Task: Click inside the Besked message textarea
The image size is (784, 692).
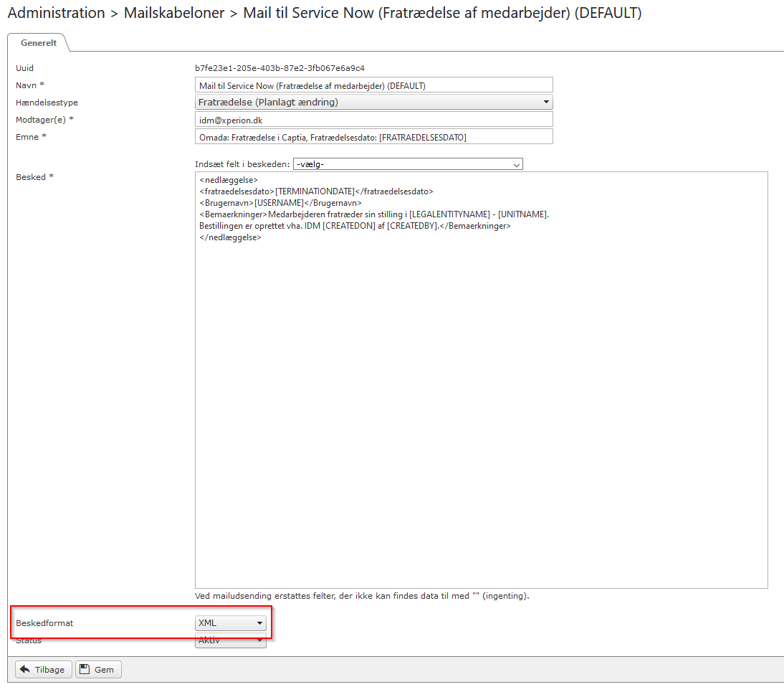Action: 481,380
